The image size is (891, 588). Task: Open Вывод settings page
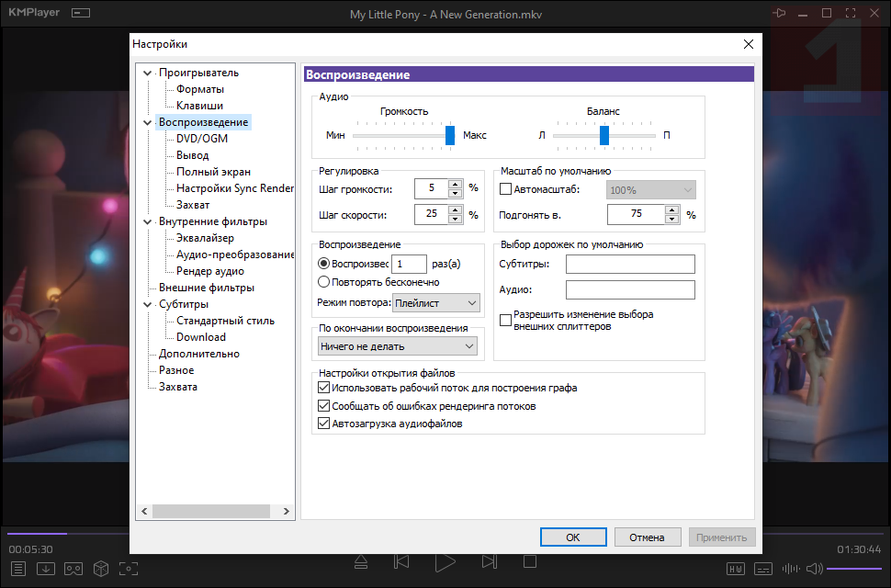[x=192, y=155]
